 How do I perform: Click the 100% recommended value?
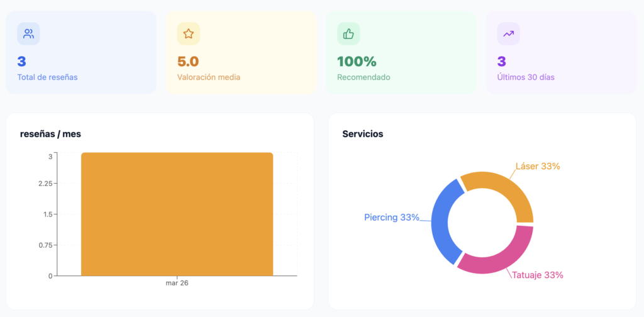[357, 62]
